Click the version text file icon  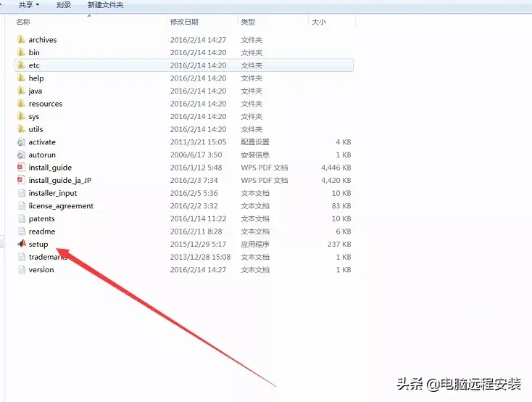pos(21,270)
